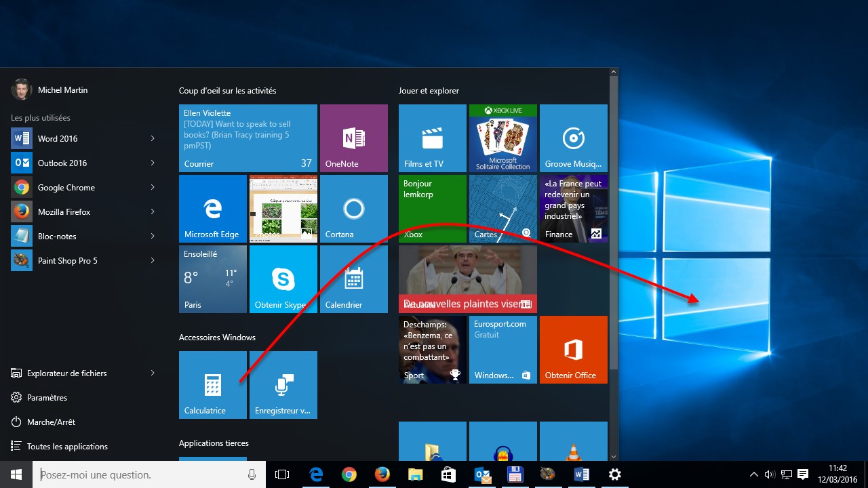This screenshot has height=488, width=868.
Task: Launch the Obtenir Office tile
Action: pyautogui.click(x=573, y=349)
